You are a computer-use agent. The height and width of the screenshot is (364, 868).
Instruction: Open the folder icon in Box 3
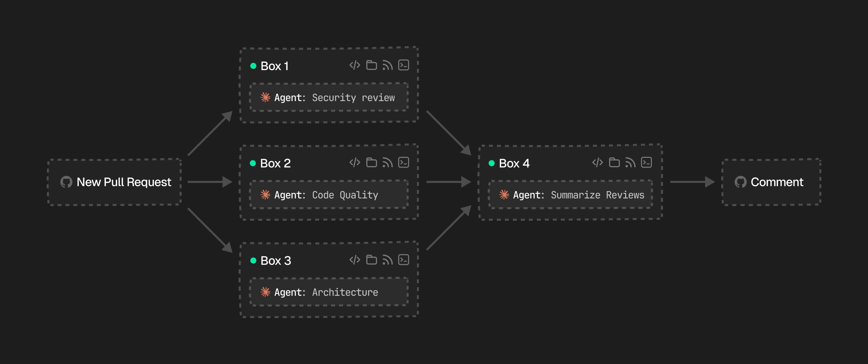(x=371, y=260)
